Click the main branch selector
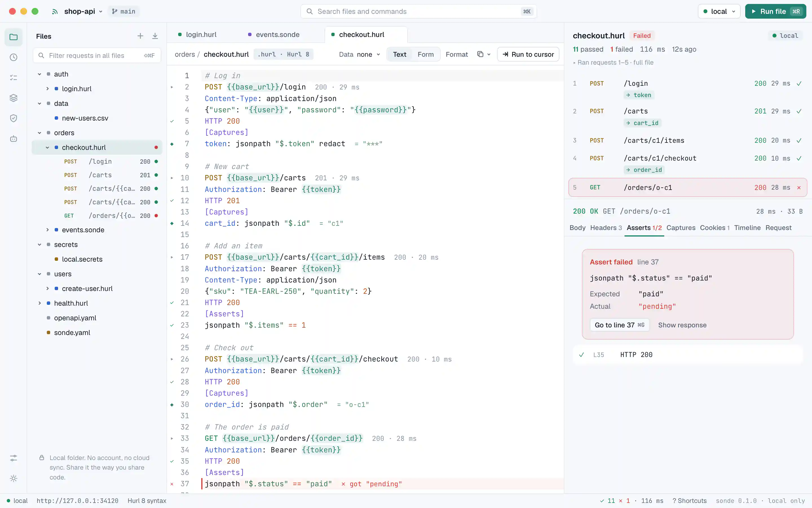 [x=124, y=11]
